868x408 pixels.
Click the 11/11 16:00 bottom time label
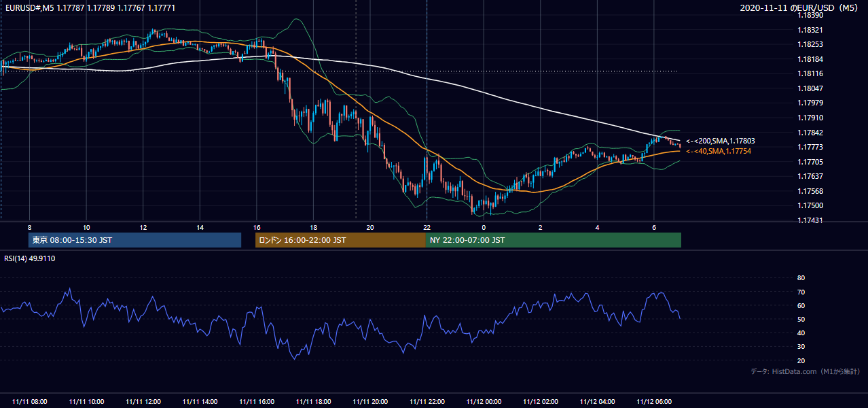click(x=256, y=402)
